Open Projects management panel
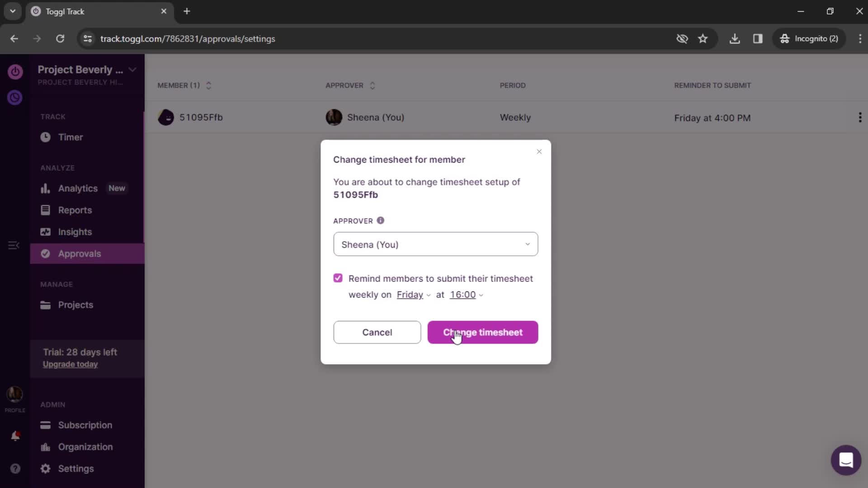Screen dimensions: 868x488 click(x=75, y=305)
